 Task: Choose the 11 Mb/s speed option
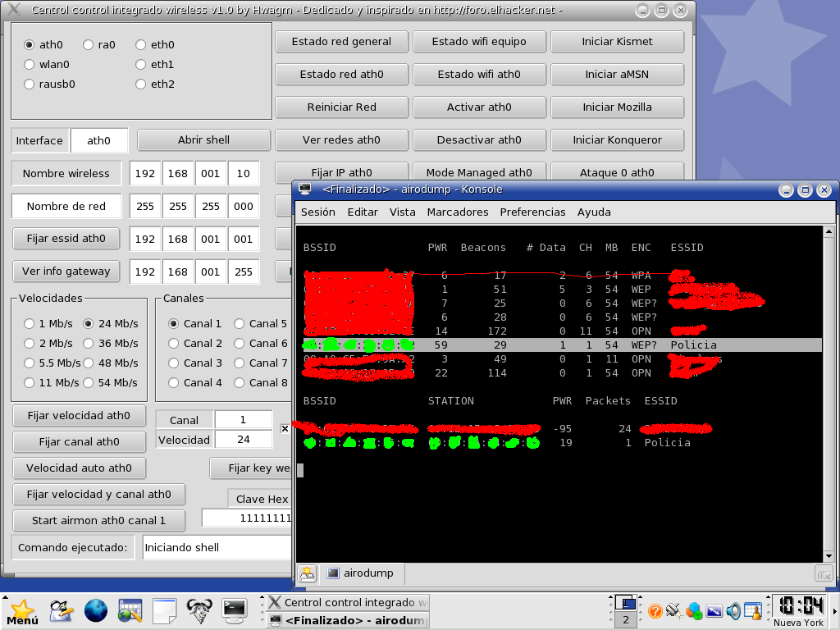[30, 383]
